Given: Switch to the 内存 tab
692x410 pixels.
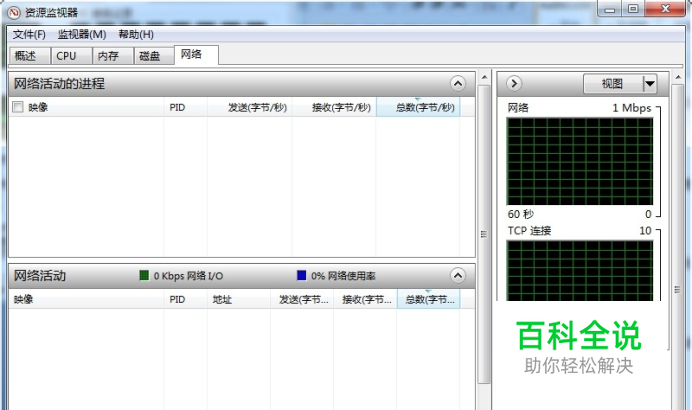Looking at the screenshot, I should tap(108, 56).
